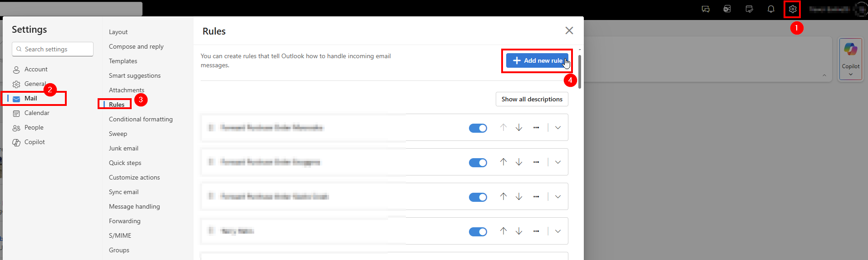Open the OneNote feed icon

[727, 9]
